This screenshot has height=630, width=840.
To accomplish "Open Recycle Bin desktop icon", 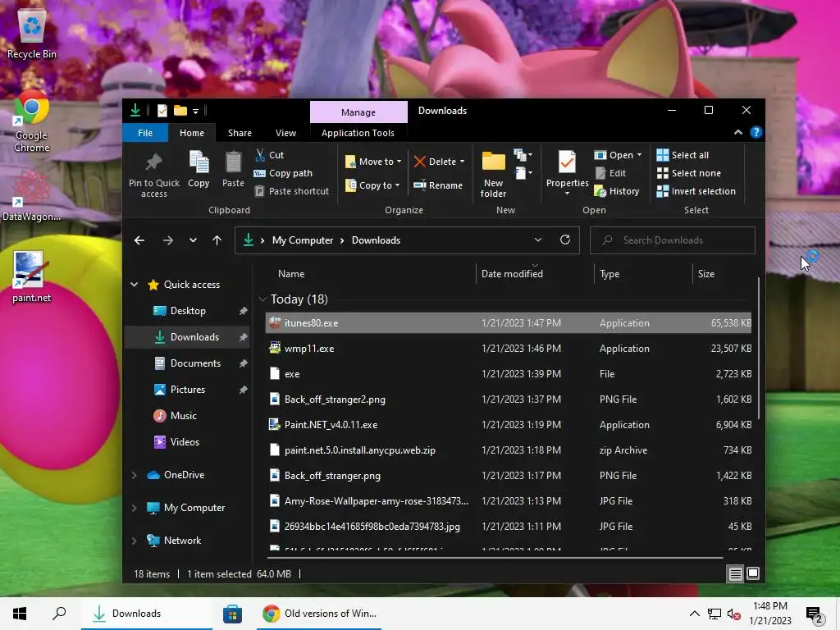I will pyautogui.click(x=32, y=33).
